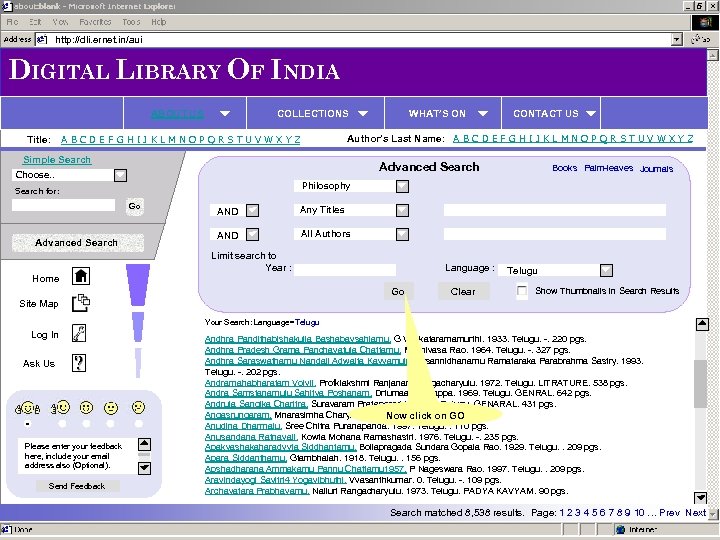
Task: Open the Simple Search Choose dropdown
Action: point(120,175)
